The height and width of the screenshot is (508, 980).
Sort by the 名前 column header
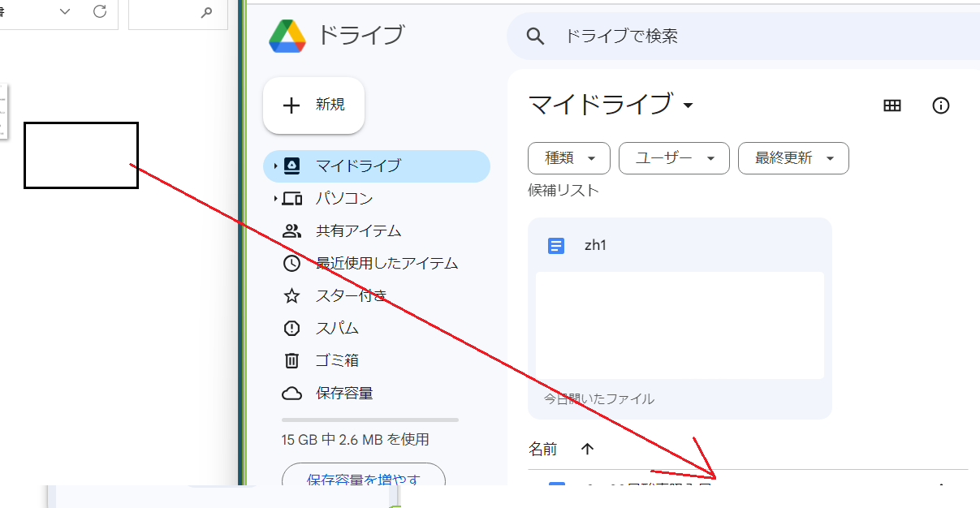tap(543, 449)
